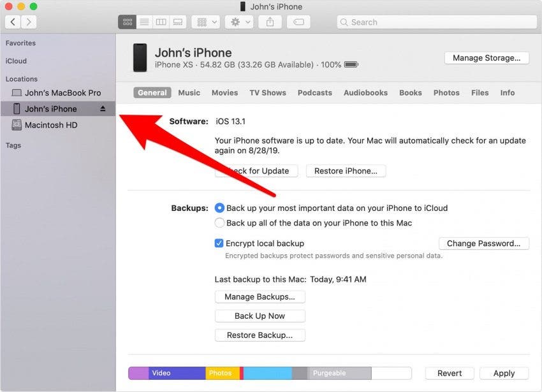
Task: Switch to icon view in toolbar
Action: [x=127, y=22]
